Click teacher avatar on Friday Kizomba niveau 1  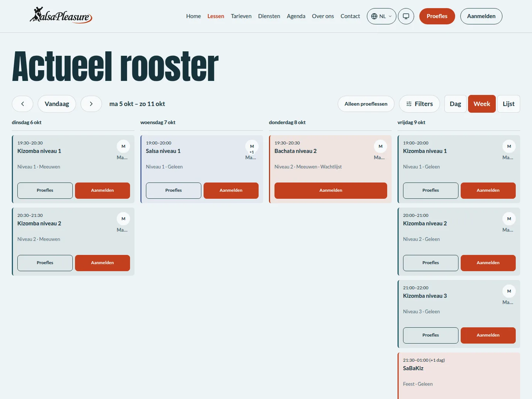[x=509, y=146]
